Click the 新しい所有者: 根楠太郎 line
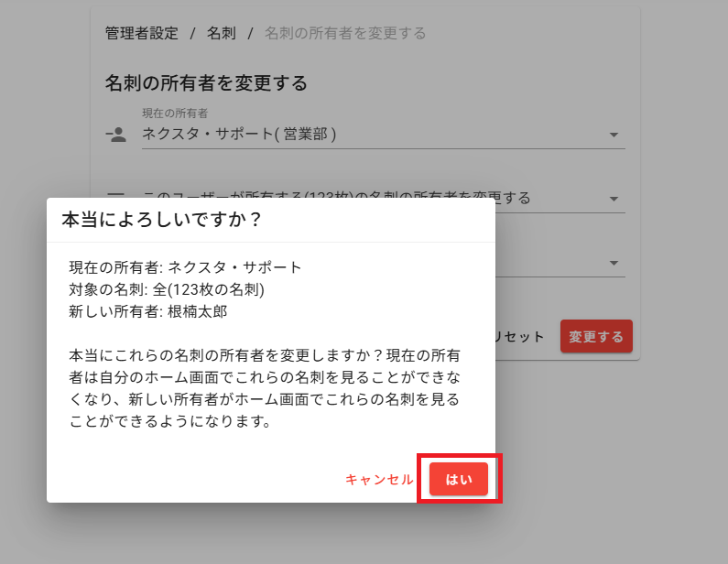 click(148, 311)
